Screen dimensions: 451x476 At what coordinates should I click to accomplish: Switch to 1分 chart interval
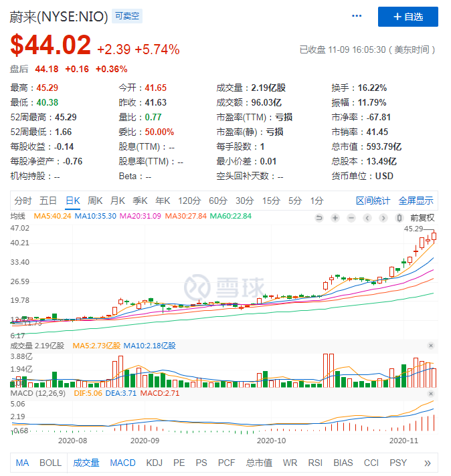tap(317, 201)
